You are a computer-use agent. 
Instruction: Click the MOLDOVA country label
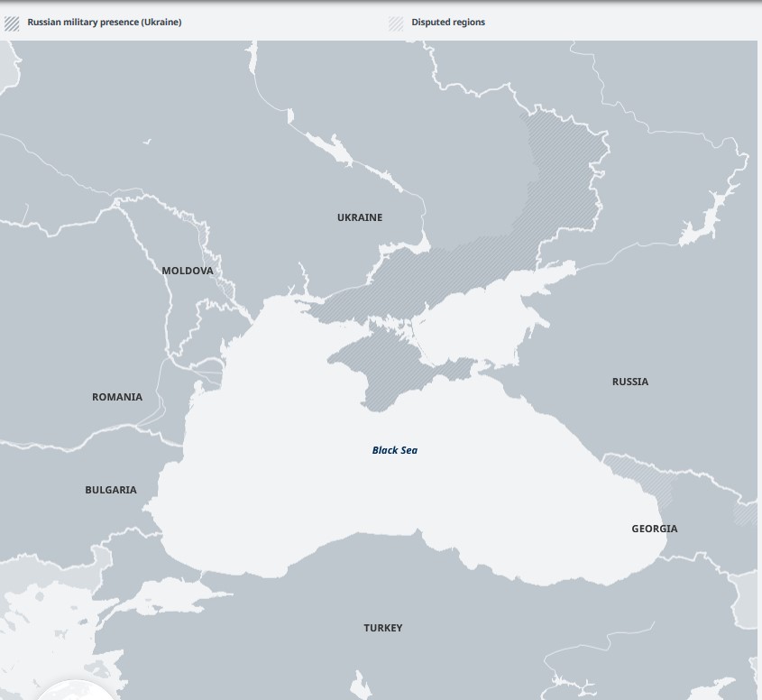coord(188,271)
